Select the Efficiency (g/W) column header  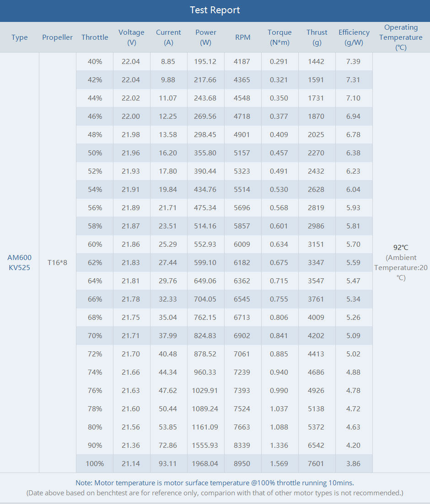354,37
